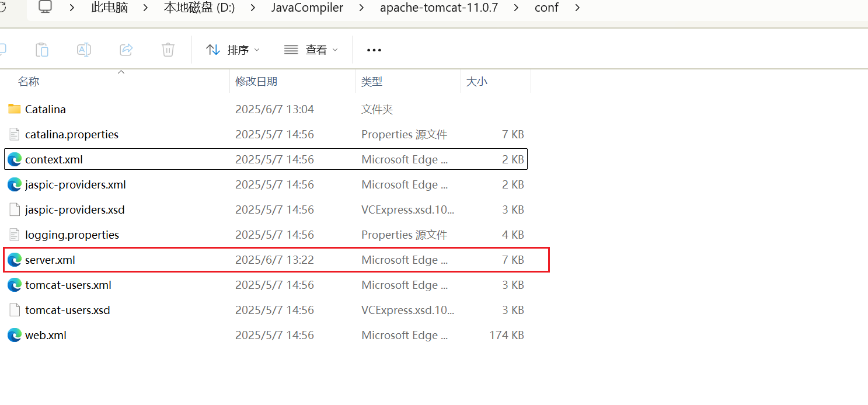The image size is (868, 405).
Task: Expand chevron after apache-tomcat-11.0.7 in breadcrumb
Action: 516,8
